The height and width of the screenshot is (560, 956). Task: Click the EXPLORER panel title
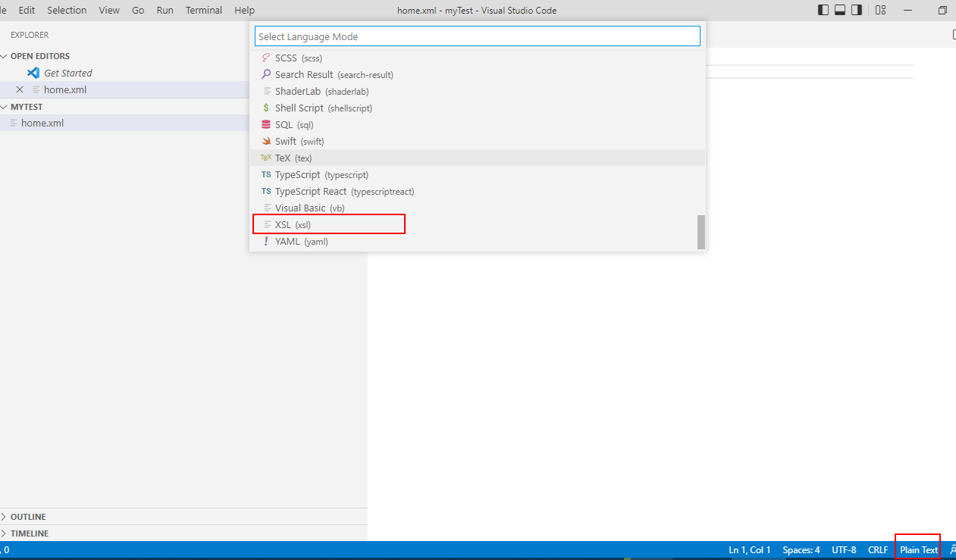pos(30,35)
